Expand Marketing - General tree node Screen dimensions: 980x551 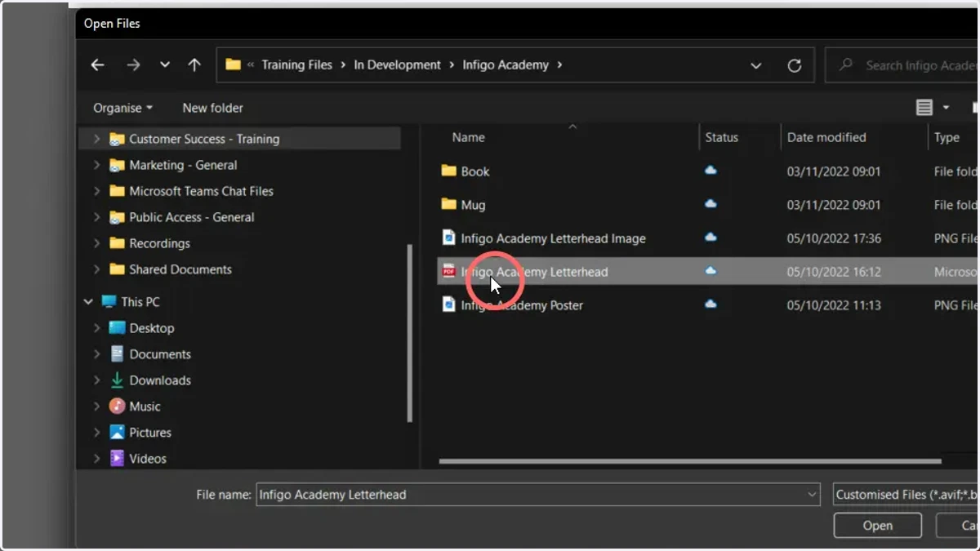pos(96,165)
